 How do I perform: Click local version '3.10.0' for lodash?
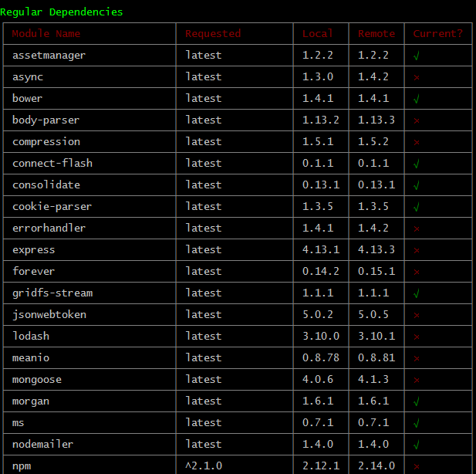tap(321, 337)
